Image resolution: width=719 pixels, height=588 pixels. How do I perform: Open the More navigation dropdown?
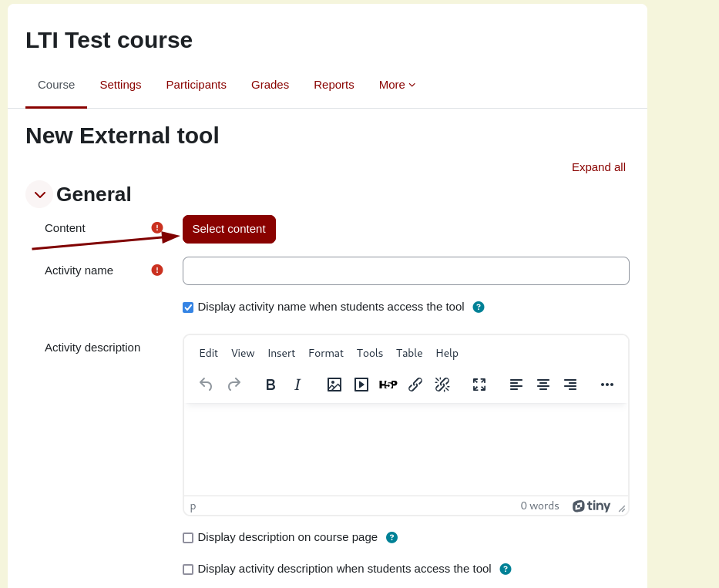tap(397, 85)
